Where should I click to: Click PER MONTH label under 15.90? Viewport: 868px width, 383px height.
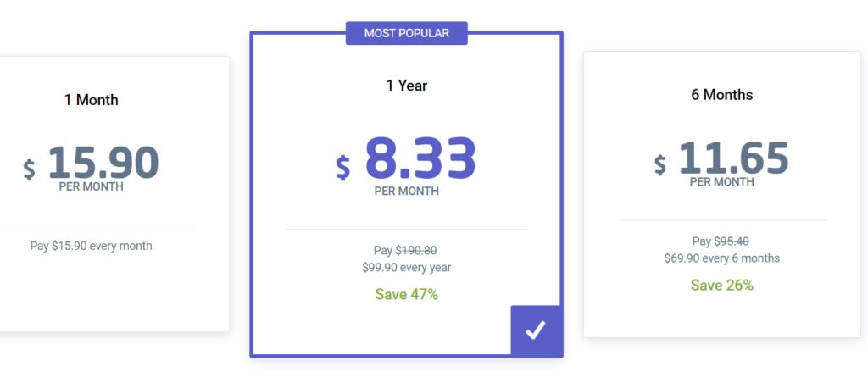(92, 187)
